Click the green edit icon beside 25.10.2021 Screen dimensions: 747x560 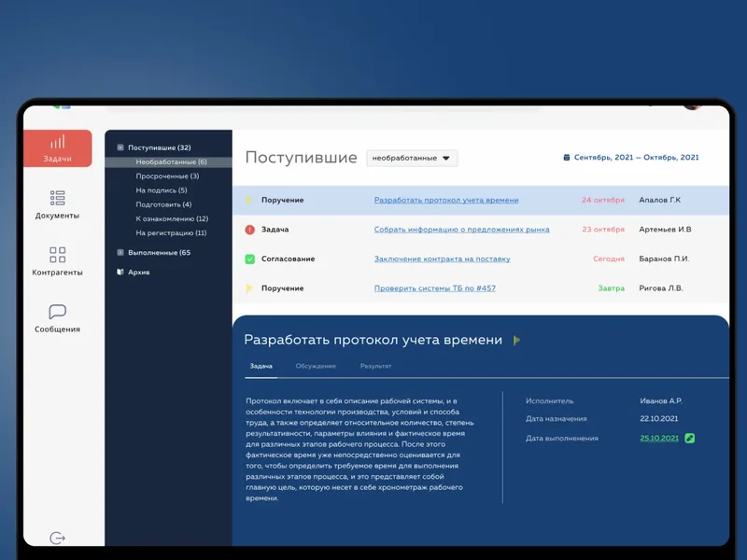(x=689, y=438)
